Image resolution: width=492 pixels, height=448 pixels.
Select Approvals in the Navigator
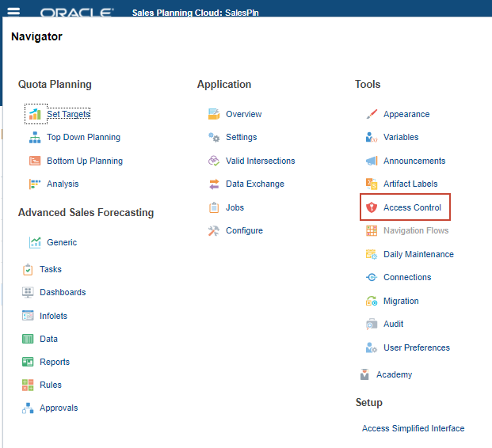(x=59, y=408)
